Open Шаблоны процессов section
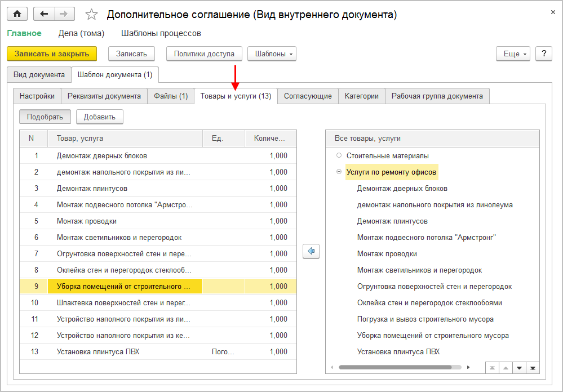The height and width of the screenshot is (392, 563). [x=161, y=33]
